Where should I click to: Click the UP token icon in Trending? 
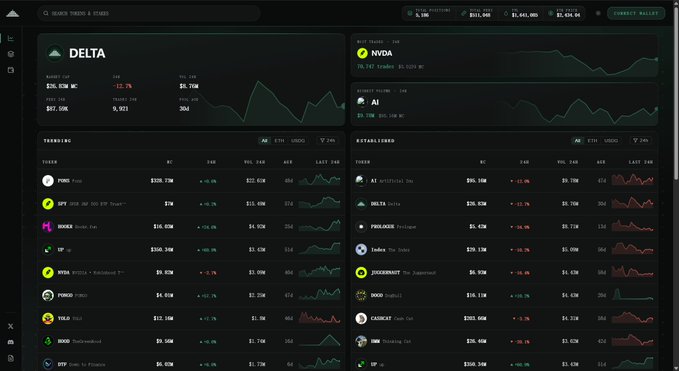48,249
